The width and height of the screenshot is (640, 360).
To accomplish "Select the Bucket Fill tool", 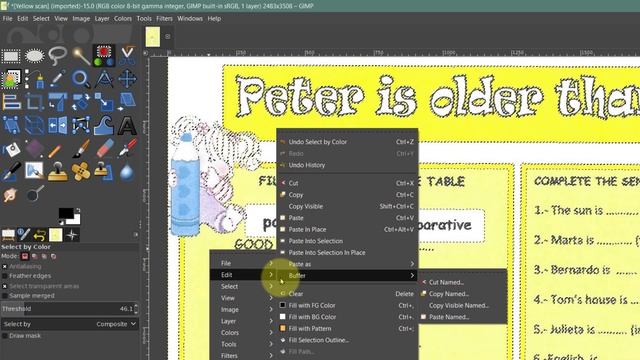I will (x=11, y=149).
